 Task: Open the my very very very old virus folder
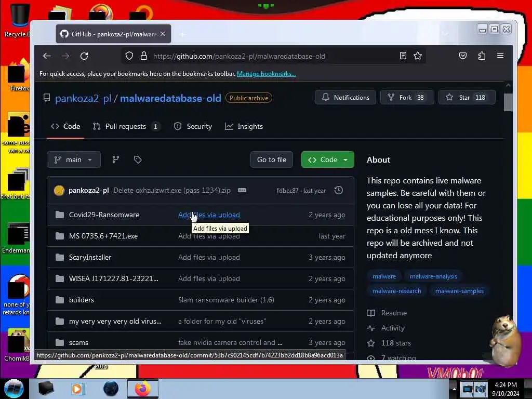(115, 321)
